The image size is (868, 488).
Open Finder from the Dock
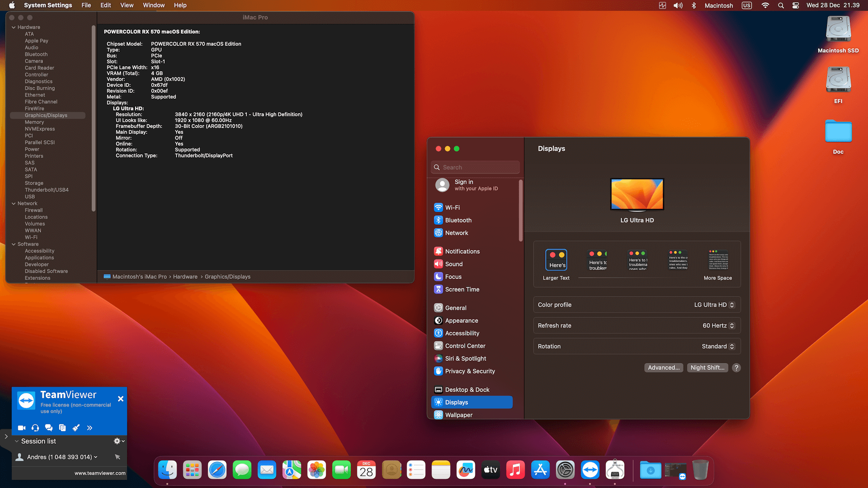(x=167, y=470)
